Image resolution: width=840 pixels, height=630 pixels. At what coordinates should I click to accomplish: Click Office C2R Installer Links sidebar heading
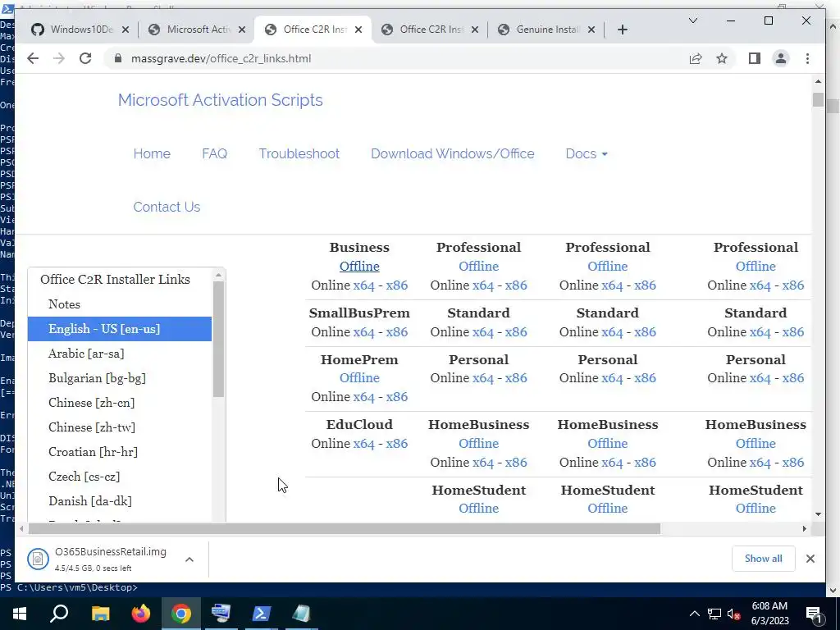115,280
